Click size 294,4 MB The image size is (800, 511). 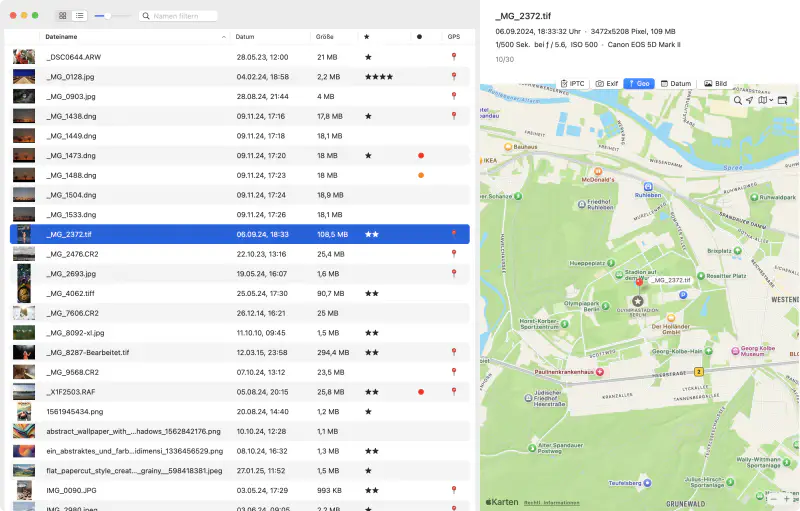333,352
